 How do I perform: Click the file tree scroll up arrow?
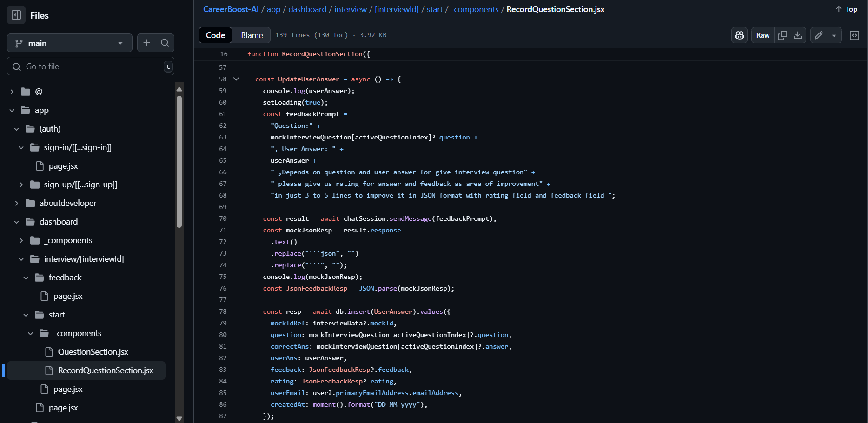[x=179, y=89]
